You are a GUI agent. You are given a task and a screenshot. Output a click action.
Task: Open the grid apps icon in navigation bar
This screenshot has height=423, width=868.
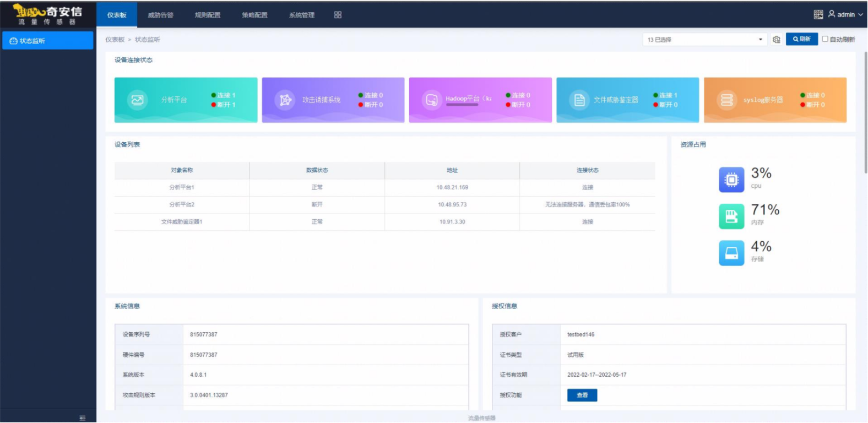pyautogui.click(x=338, y=15)
